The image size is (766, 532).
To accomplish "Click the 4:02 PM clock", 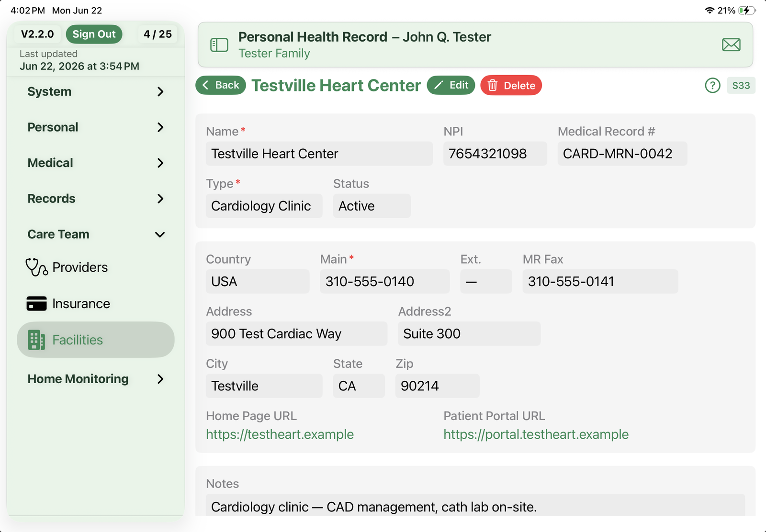I will (28, 11).
